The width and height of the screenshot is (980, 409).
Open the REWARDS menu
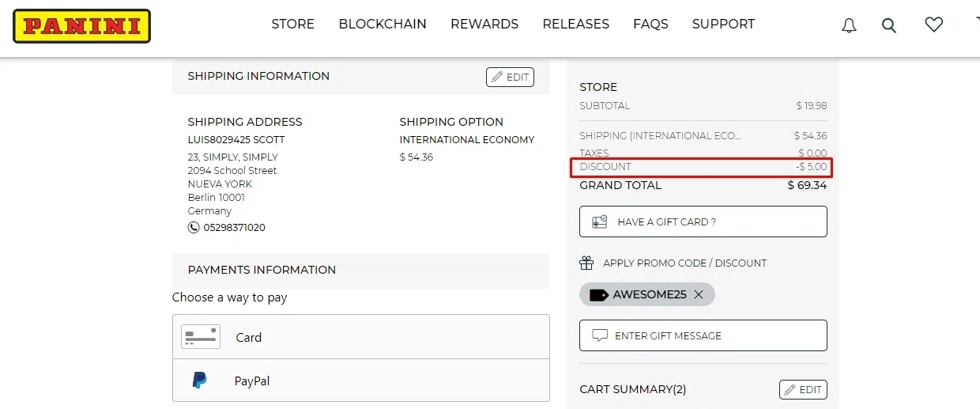(x=484, y=24)
